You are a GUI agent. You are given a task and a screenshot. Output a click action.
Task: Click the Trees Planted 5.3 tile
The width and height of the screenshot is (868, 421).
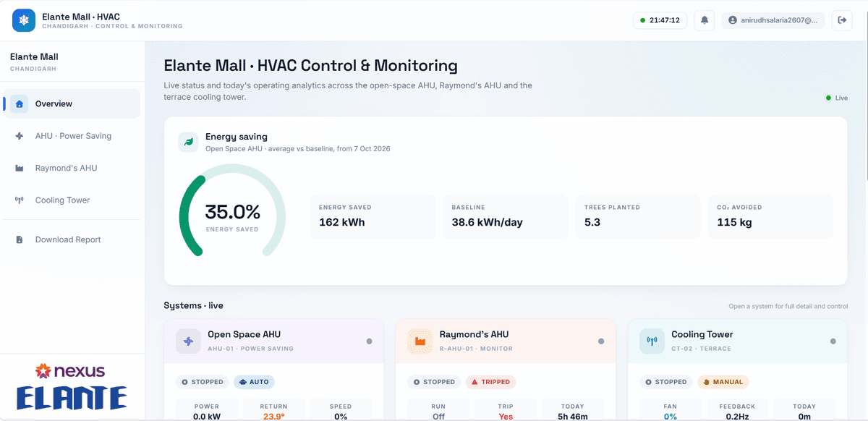point(638,216)
